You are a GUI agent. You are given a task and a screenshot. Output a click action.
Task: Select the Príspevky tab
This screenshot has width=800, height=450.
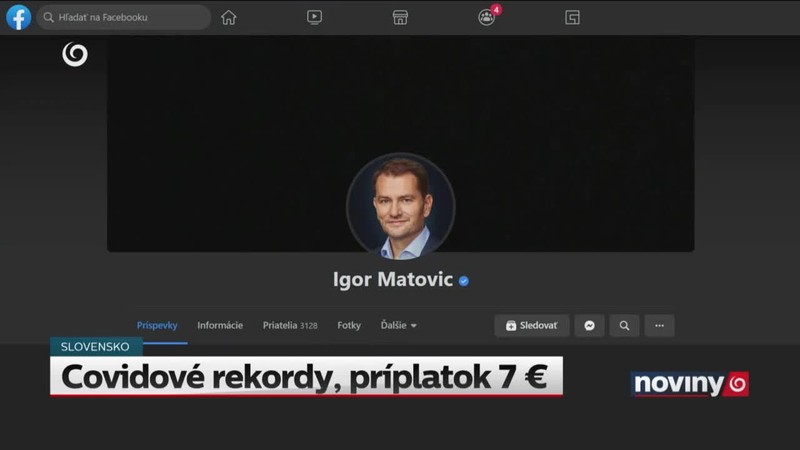(x=157, y=326)
